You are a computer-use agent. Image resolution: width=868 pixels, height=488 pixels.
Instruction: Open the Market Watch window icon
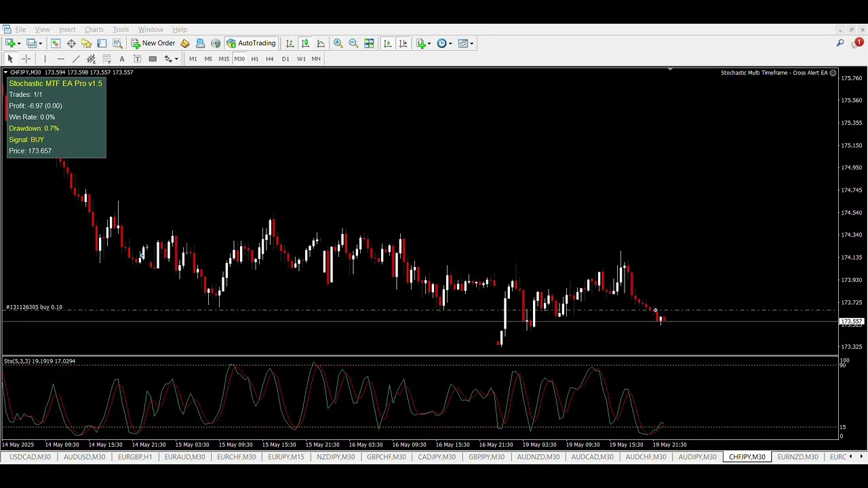click(x=56, y=43)
